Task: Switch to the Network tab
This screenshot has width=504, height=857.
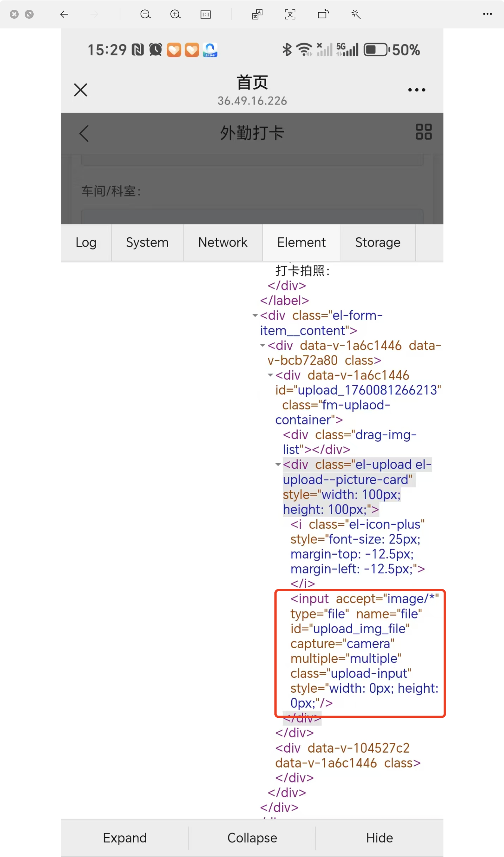Action: pyautogui.click(x=223, y=243)
